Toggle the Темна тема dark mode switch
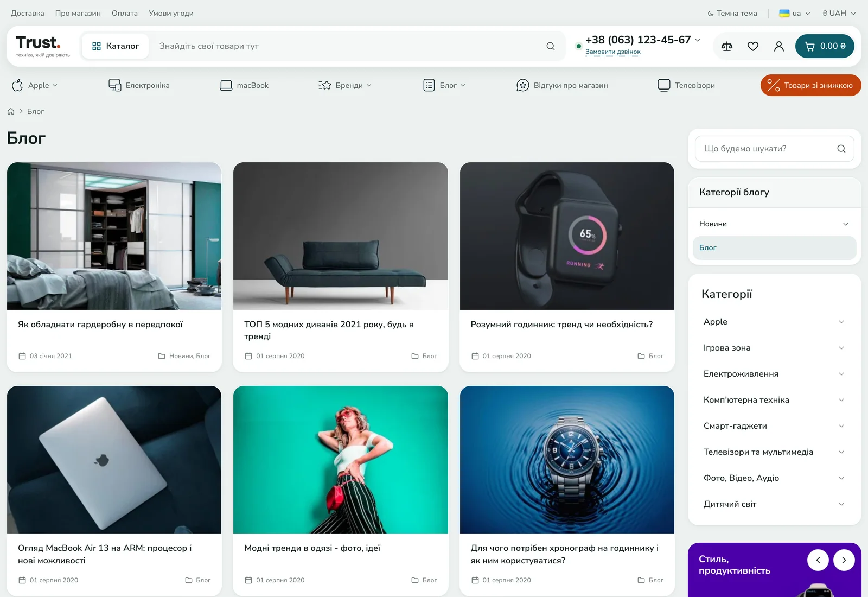 click(732, 13)
